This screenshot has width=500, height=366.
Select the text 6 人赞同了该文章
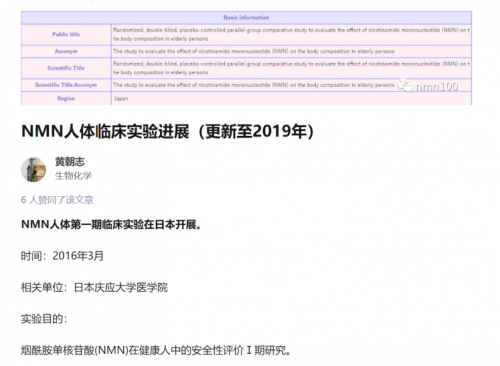click(x=57, y=200)
